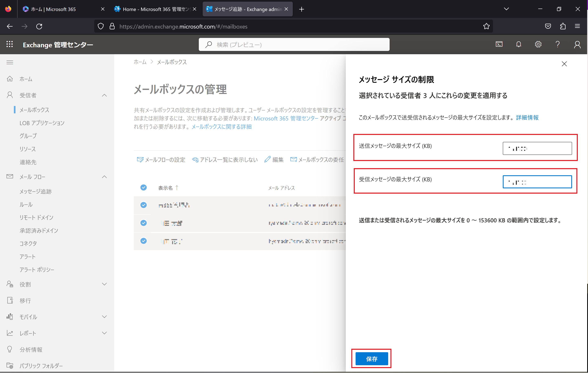Viewport: 588px width, 373px height.
Task: Uncheck the third mailbox row checkbox
Action: [144, 241]
